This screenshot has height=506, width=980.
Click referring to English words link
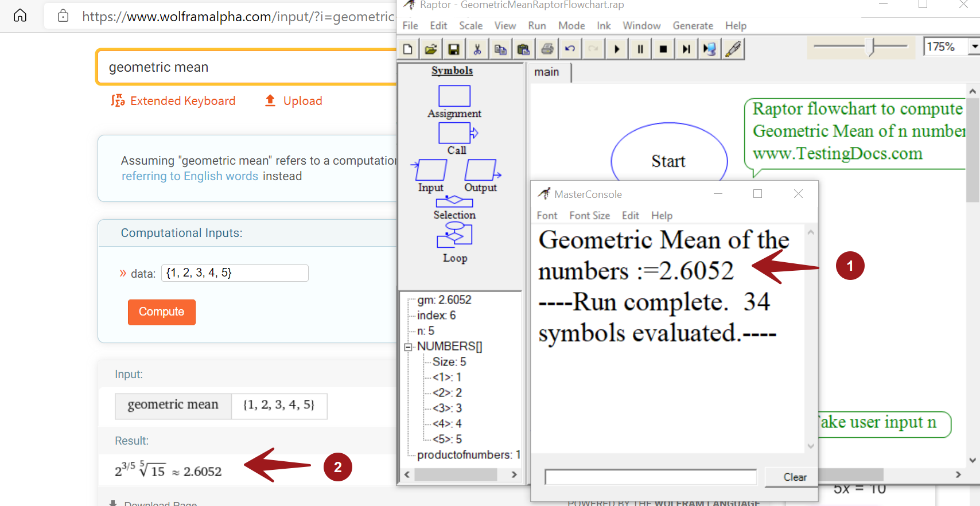190,176
